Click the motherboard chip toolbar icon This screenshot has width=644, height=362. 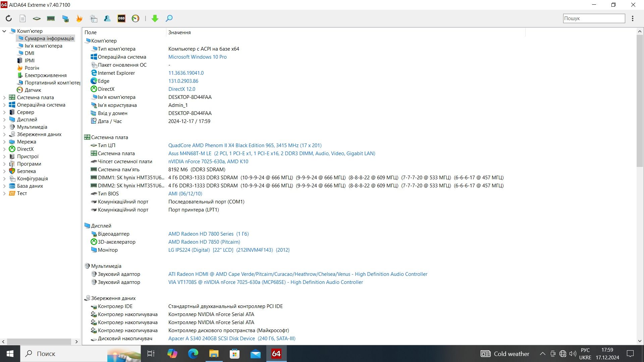coord(37,18)
